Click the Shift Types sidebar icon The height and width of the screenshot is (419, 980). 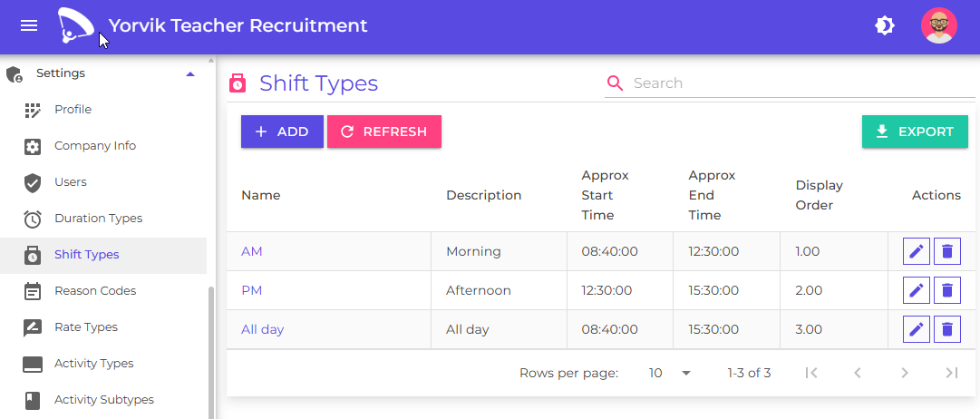(x=32, y=255)
